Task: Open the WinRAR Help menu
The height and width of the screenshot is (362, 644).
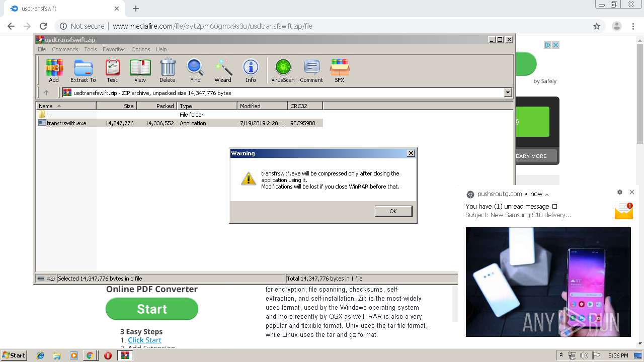Action: (161, 49)
